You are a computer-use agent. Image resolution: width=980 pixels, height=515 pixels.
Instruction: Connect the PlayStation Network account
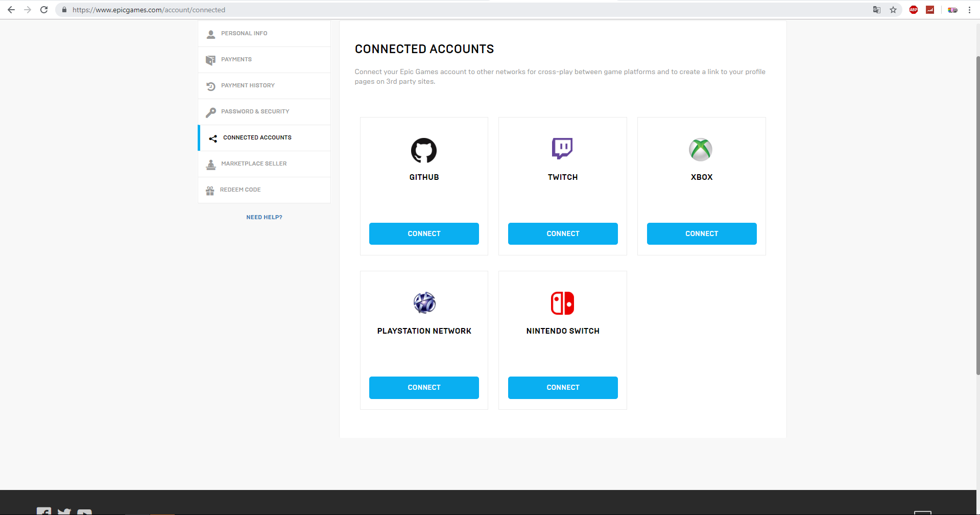tap(424, 387)
